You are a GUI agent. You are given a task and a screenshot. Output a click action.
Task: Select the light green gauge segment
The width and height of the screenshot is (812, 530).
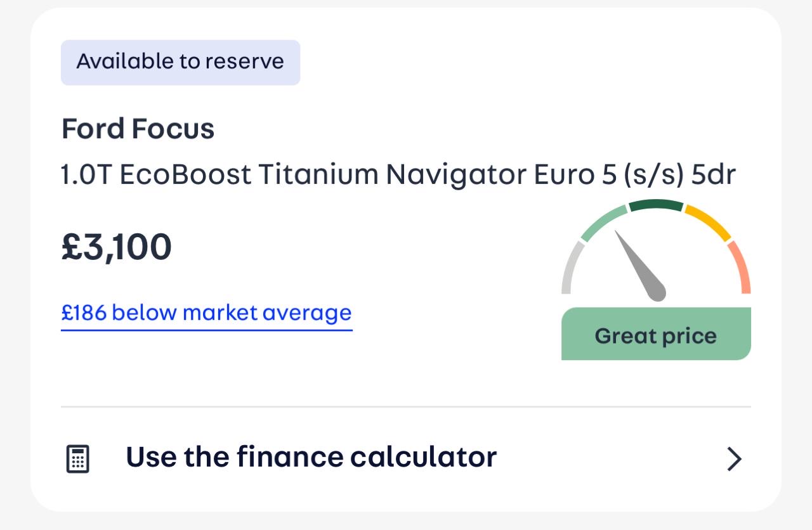(x=601, y=223)
